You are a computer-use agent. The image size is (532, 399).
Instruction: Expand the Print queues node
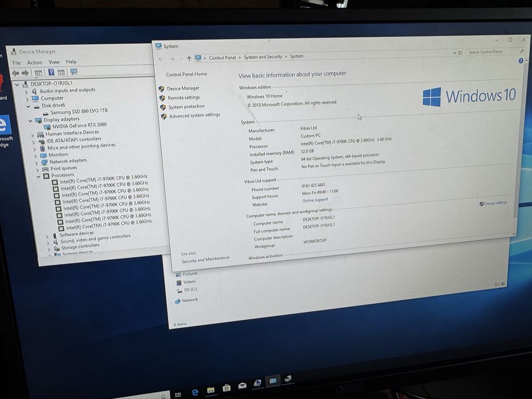coord(37,170)
